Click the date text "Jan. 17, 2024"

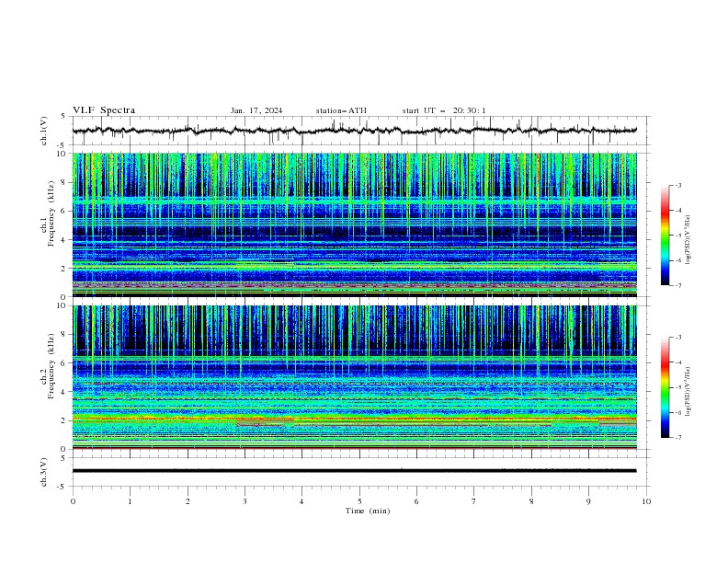(x=256, y=110)
